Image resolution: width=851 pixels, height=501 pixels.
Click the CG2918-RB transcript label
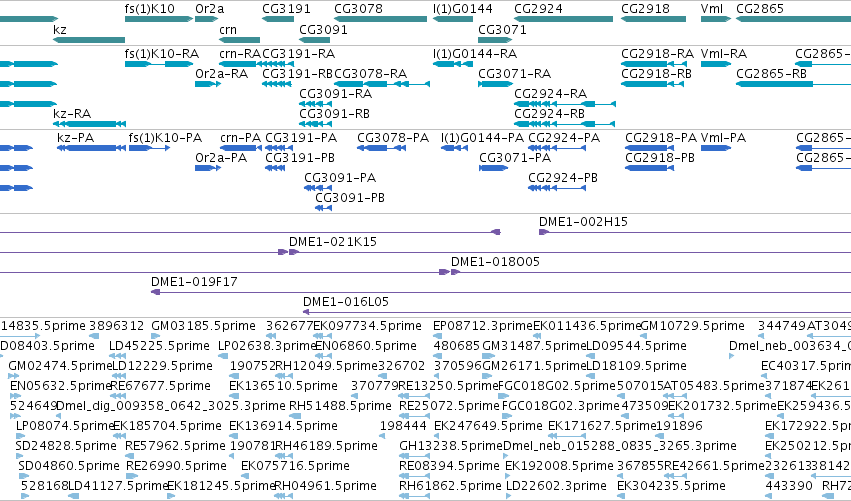656,74
